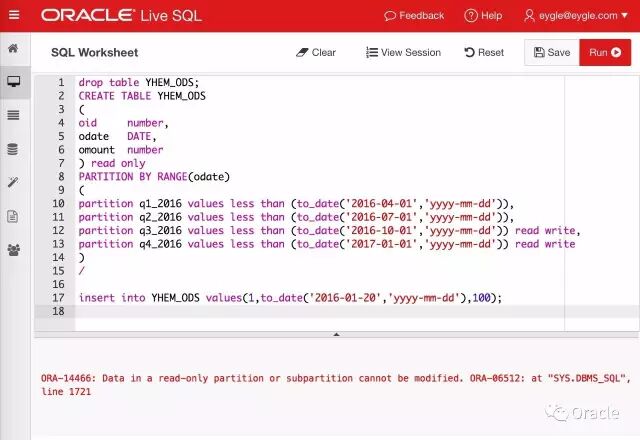Open the Help link

coord(483,16)
